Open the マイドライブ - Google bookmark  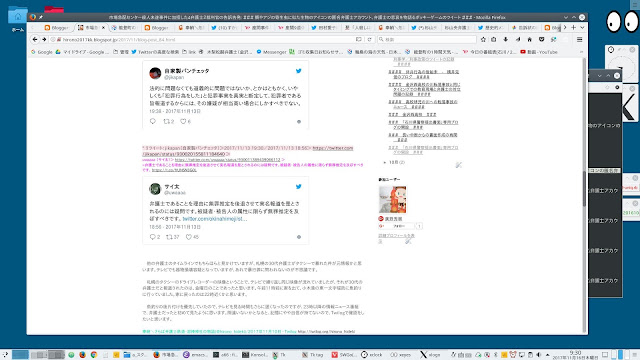coord(82,52)
